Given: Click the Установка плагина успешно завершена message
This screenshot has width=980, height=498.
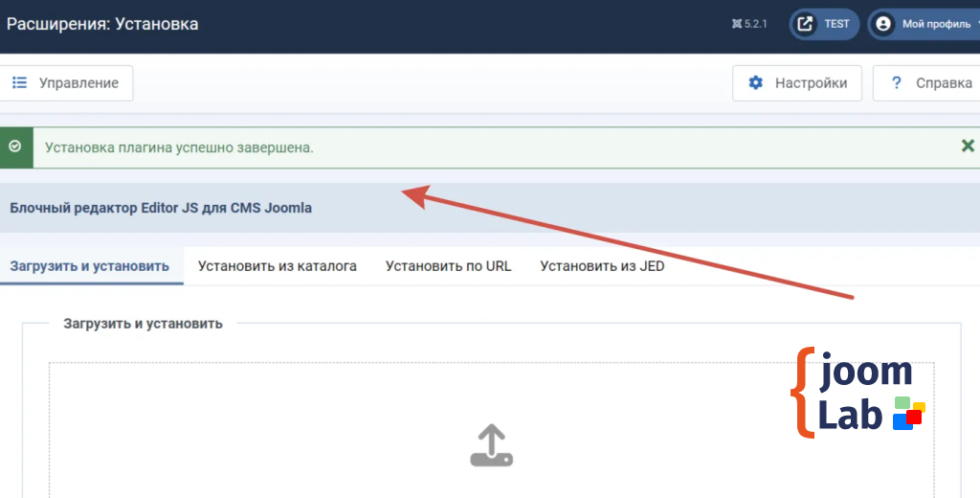Looking at the screenshot, I should (179, 147).
